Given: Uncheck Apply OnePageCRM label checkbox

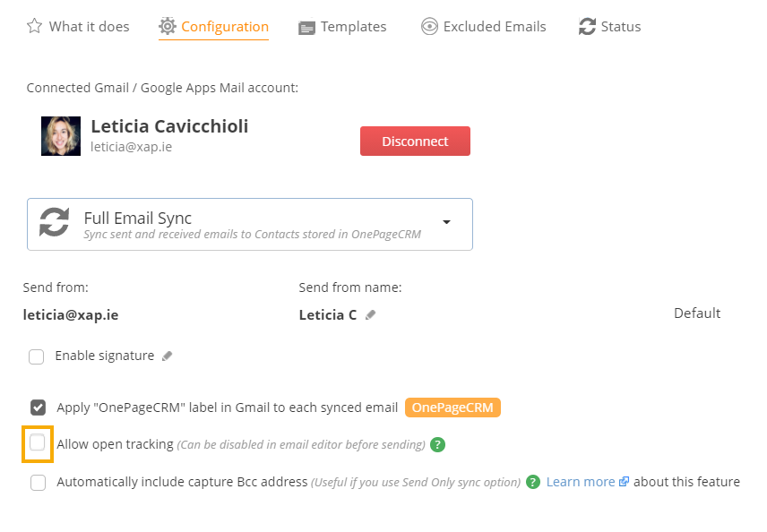Looking at the screenshot, I should coord(39,408).
